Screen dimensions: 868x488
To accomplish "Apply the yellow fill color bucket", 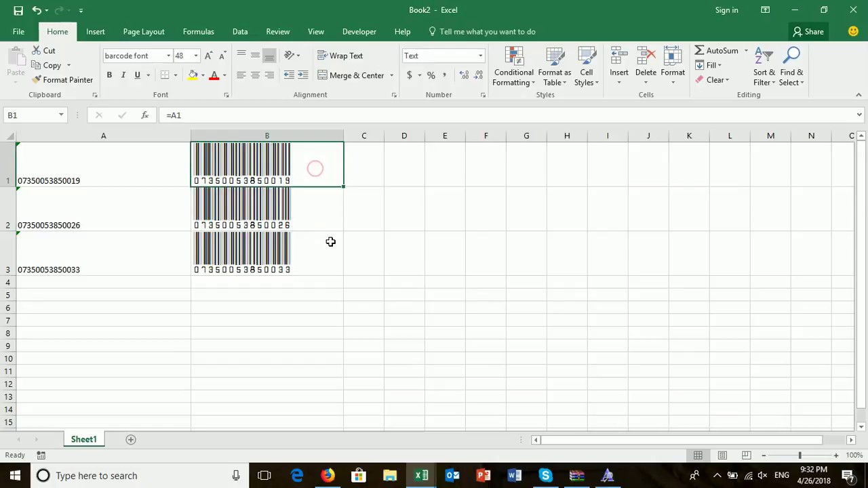I will [x=193, y=75].
